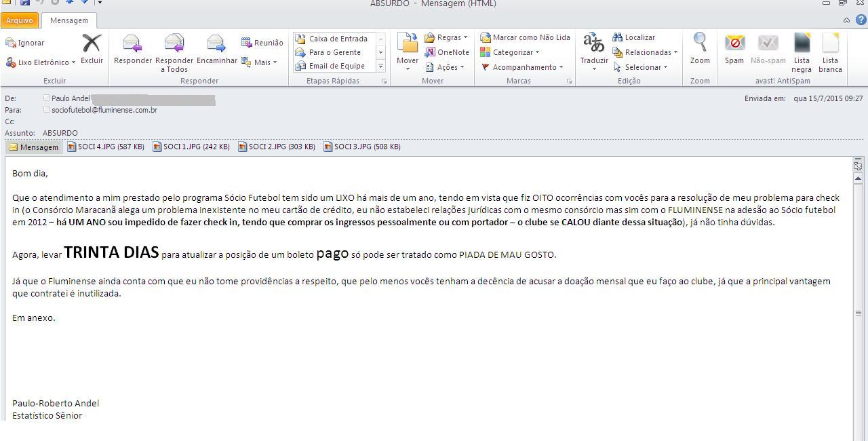Select the Mensagem ribbon tab
Image resolution: width=868 pixels, height=441 pixels.
[68, 20]
